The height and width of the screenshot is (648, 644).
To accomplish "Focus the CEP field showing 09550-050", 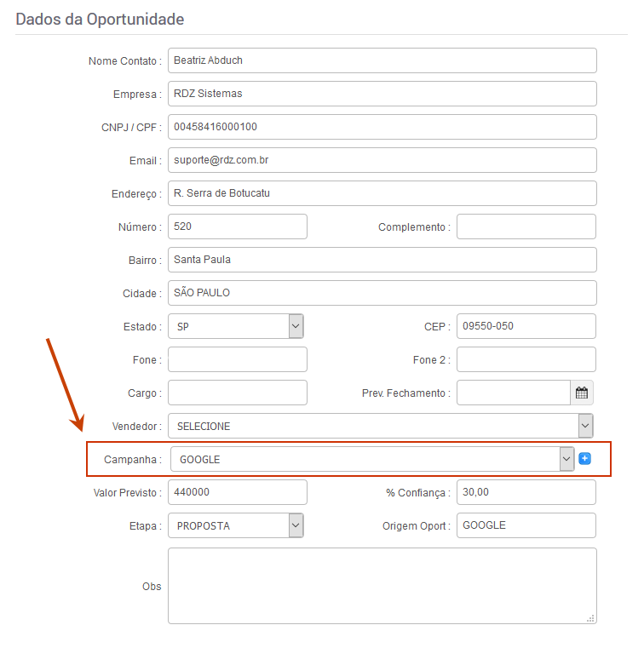I will click(526, 326).
